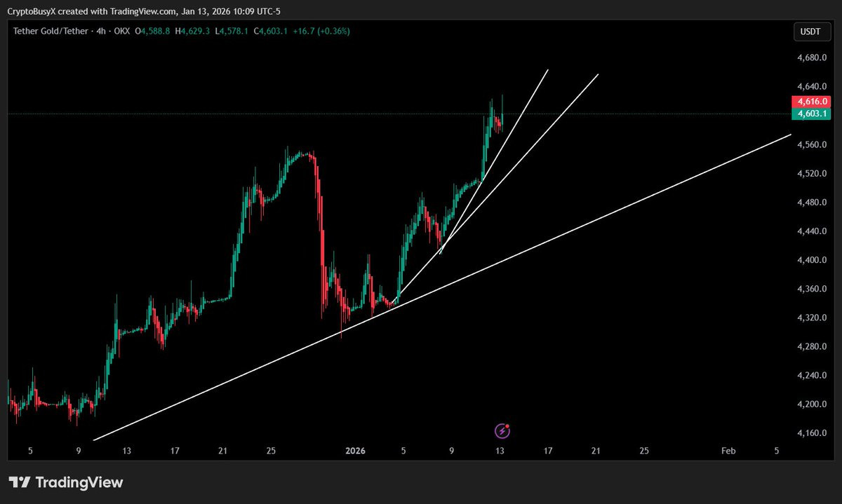Image resolution: width=842 pixels, height=504 pixels.
Task: Click the TradingView logo
Action: [x=66, y=482]
